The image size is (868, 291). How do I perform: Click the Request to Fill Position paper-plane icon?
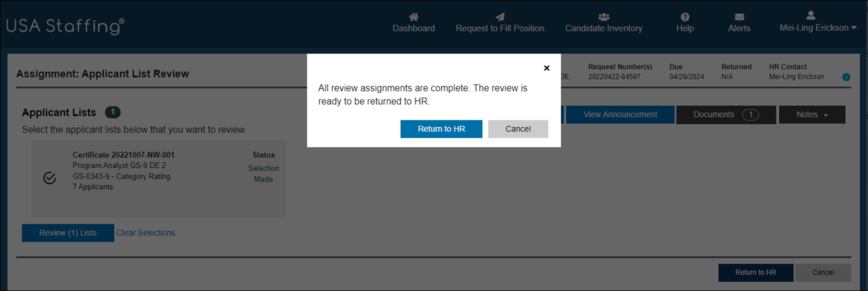(500, 17)
